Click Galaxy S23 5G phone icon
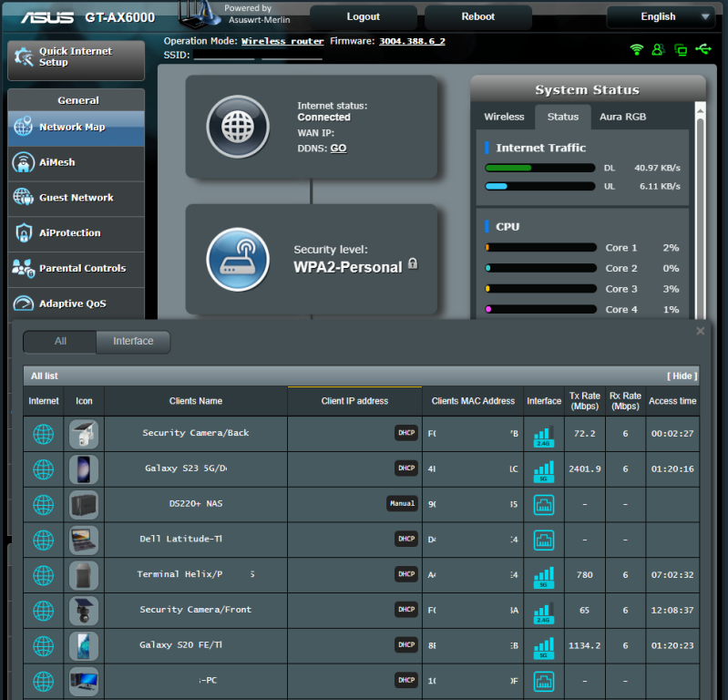Image resolution: width=728 pixels, height=700 pixels. pyautogui.click(x=84, y=469)
